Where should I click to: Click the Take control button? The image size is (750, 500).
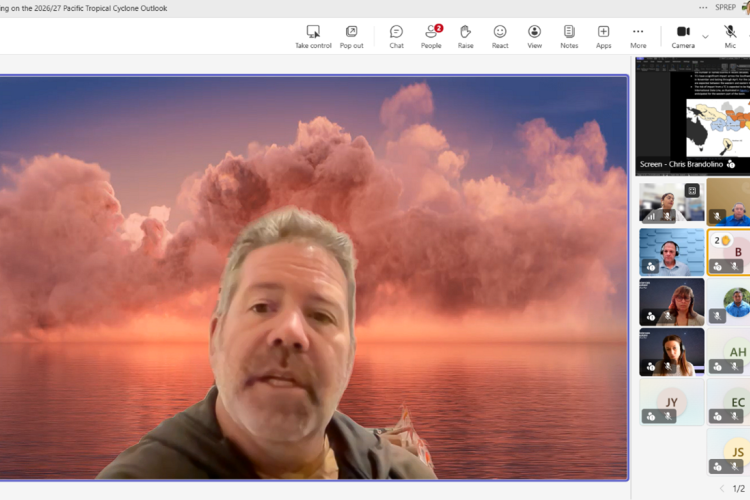pos(313,37)
